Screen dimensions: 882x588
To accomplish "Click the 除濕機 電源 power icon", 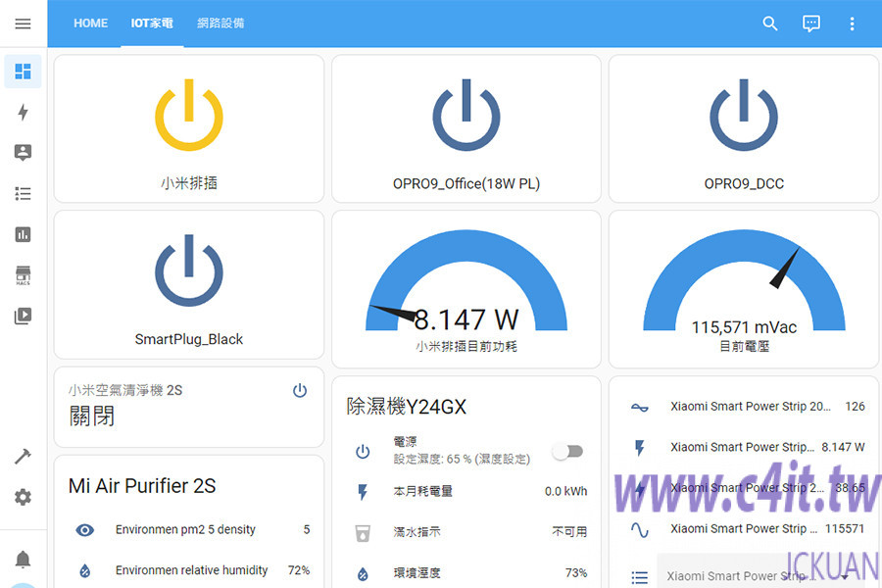I will coord(363,451).
